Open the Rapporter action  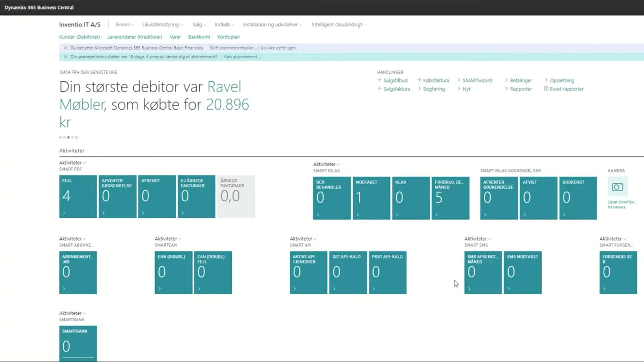coord(521,89)
